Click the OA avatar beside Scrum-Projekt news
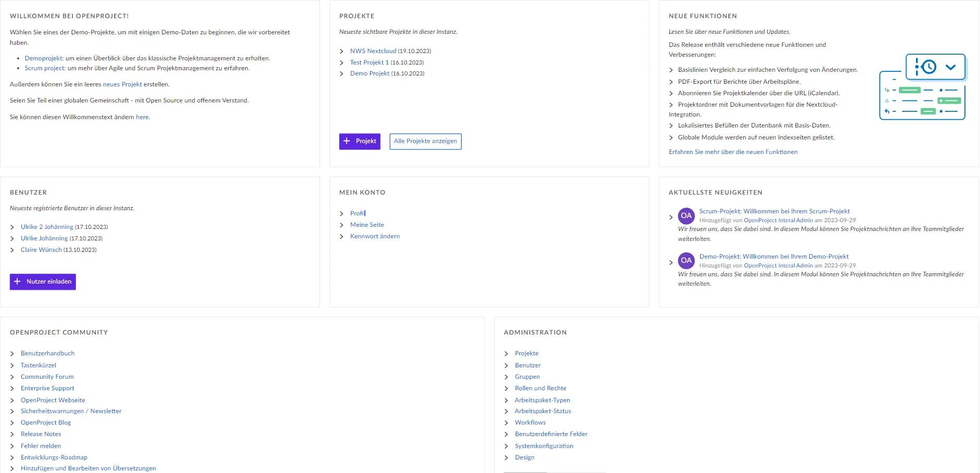The width and height of the screenshot is (980, 473). coord(686,215)
